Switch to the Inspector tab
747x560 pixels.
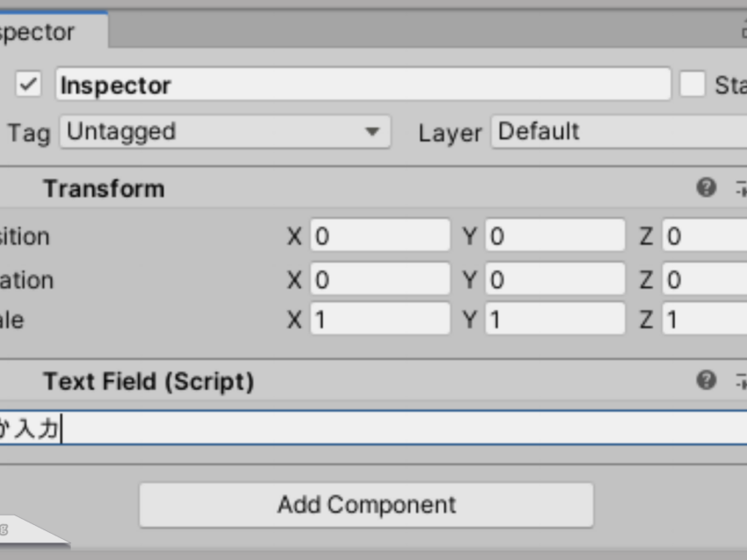tap(53, 31)
